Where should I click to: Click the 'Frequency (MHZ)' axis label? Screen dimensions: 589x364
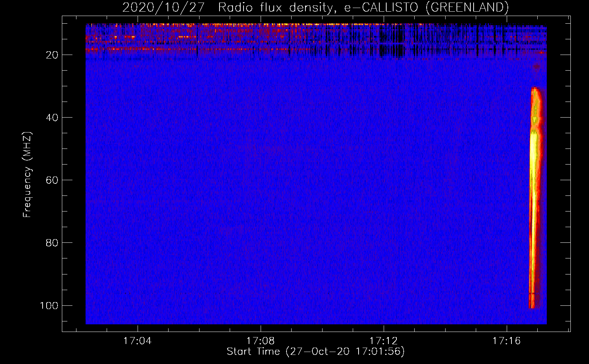pos(27,175)
